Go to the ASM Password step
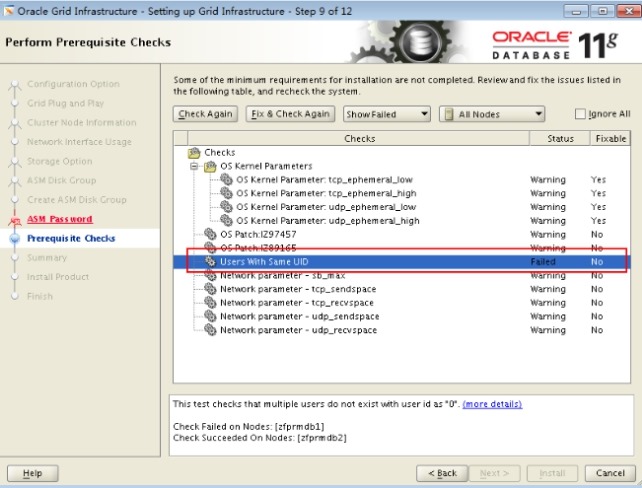 pyautogui.click(x=60, y=219)
